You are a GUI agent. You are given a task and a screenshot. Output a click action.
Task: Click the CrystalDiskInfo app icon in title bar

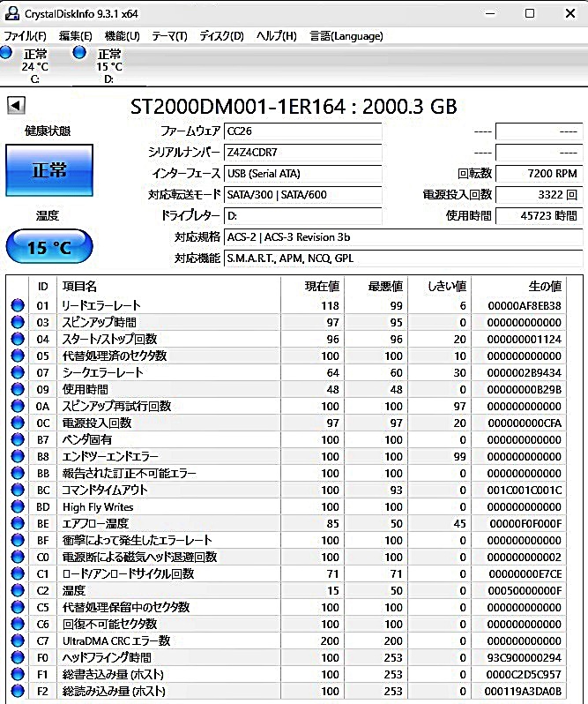(x=11, y=13)
